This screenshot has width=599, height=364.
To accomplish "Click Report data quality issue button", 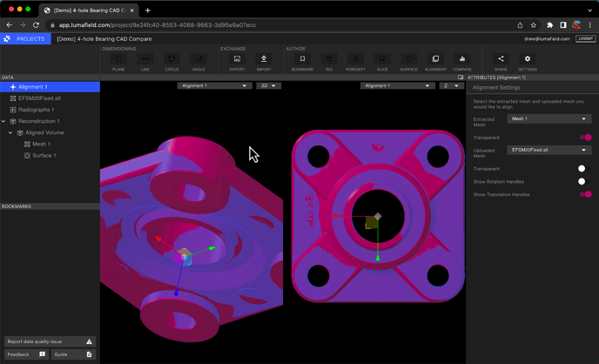I will coord(48,341).
